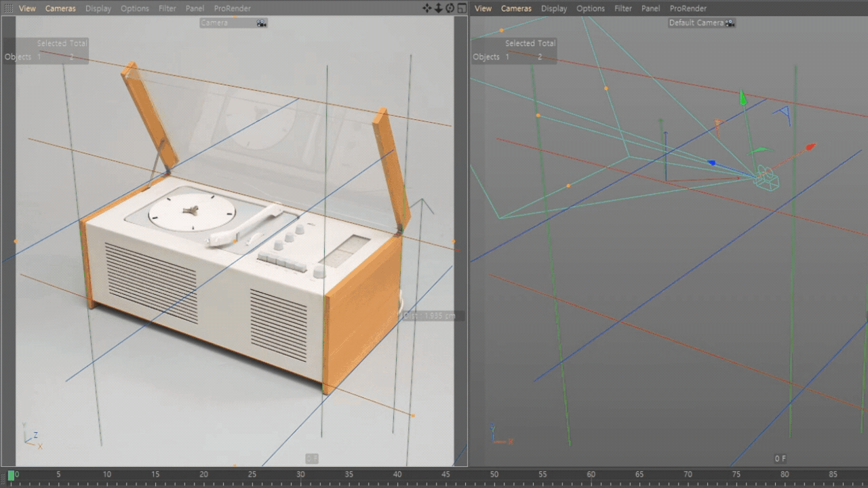Click frame 30 on the timeline ruler
The image size is (868, 488).
(x=300, y=475)
